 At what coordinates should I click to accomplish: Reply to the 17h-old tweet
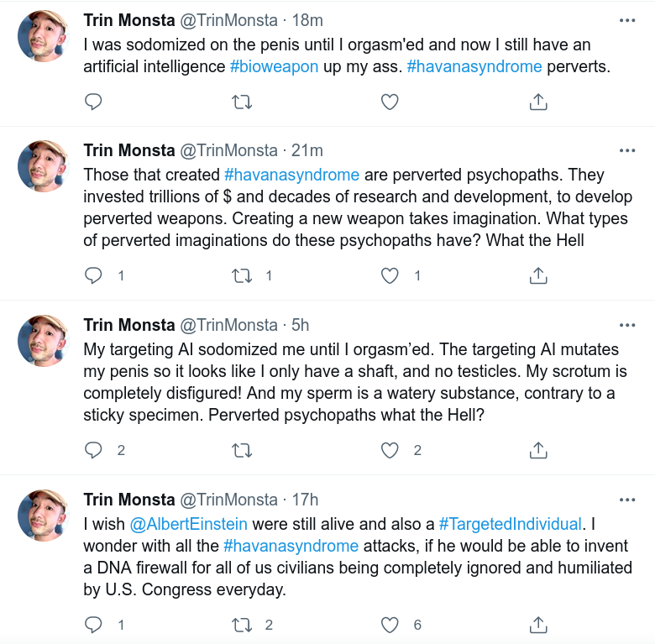click(94, 625)
